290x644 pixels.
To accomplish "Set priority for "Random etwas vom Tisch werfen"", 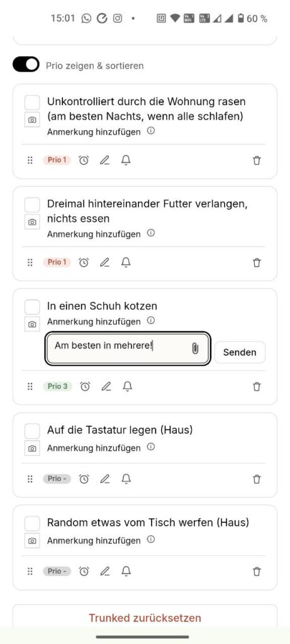I will [57, 571].
